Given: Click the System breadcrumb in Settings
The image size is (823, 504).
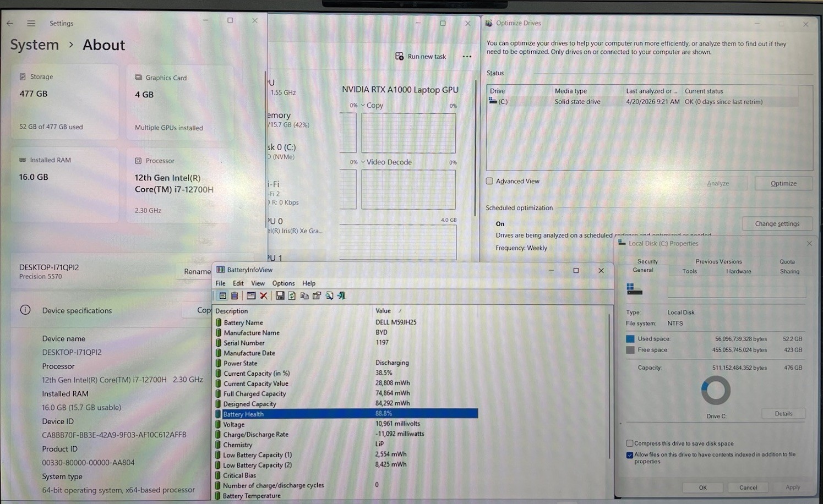Looking at the screenshot, I should 34,45.
